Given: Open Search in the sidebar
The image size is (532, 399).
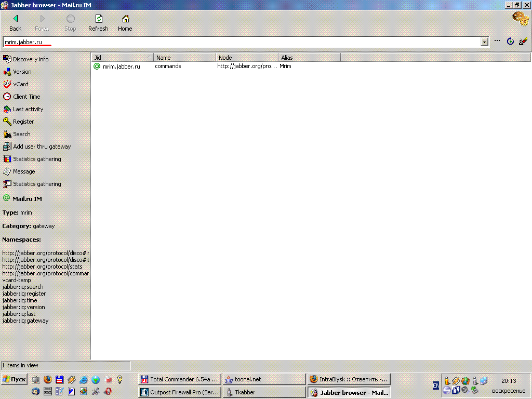Looking at the screenshot, I should [21, 134].
